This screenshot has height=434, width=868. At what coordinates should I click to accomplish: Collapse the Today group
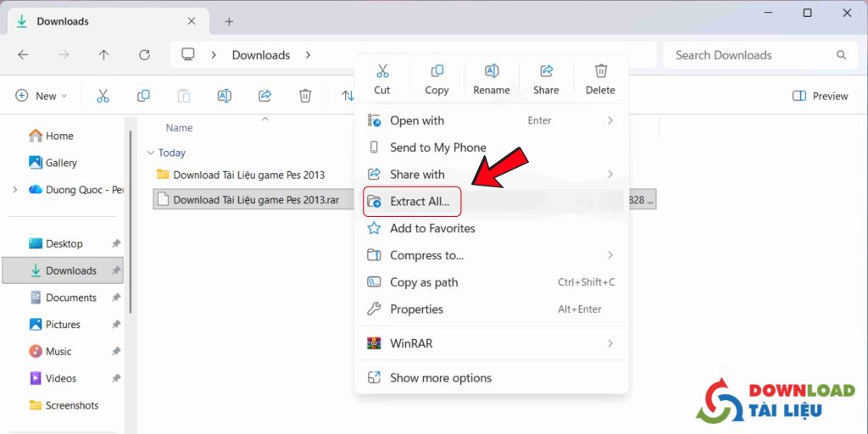[150, 153]
